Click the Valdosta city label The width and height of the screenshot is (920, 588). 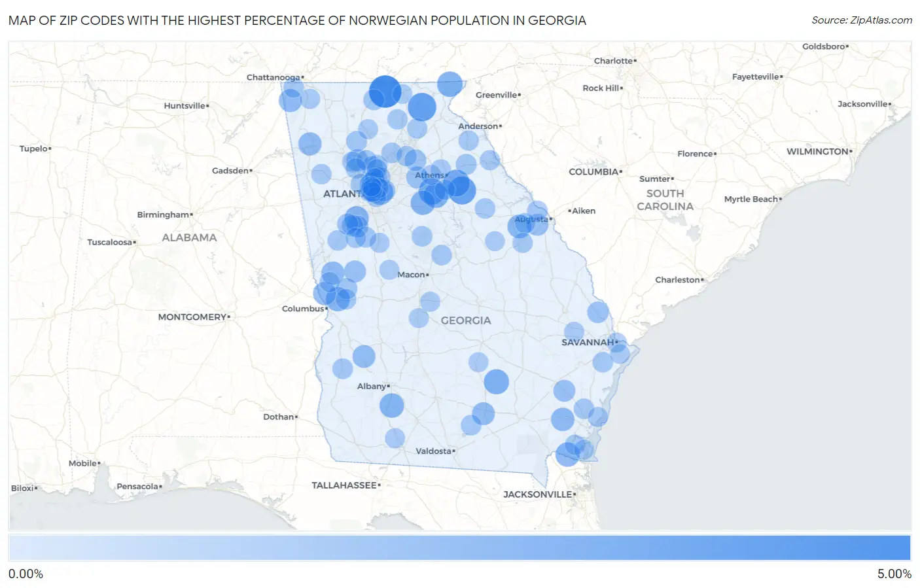434,451
